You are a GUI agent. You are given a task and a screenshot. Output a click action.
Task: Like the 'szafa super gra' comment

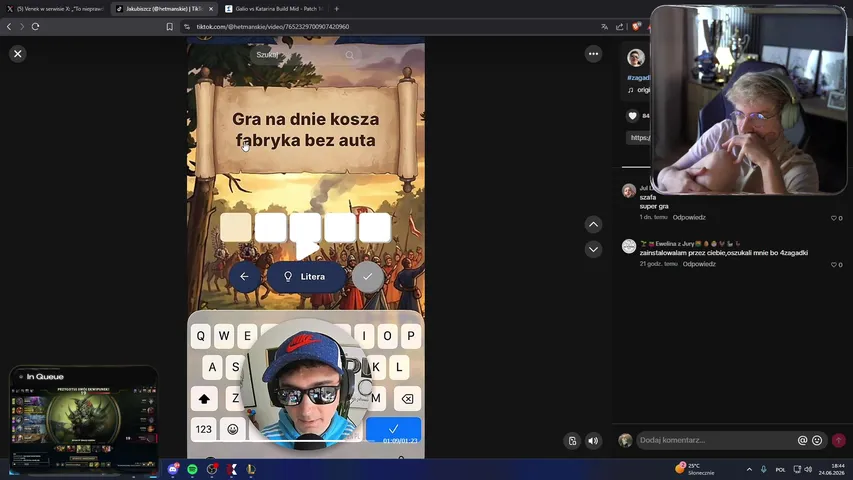(x=833, y=218)
